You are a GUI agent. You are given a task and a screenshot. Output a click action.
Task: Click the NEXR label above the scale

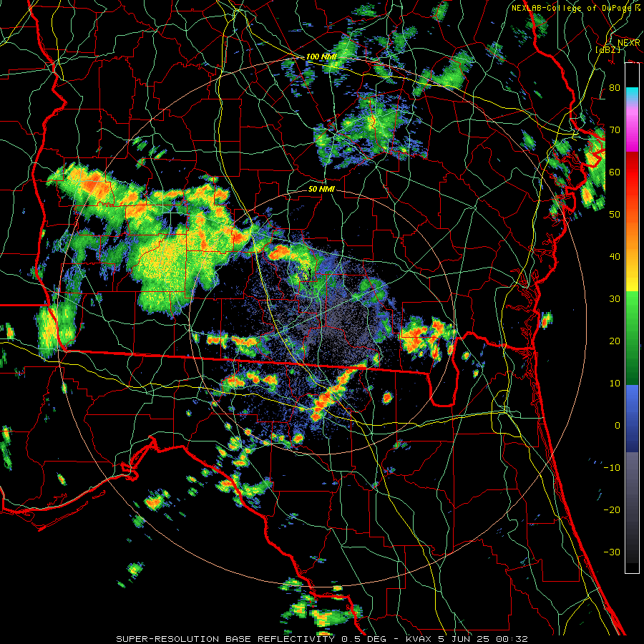click(628, 42)
